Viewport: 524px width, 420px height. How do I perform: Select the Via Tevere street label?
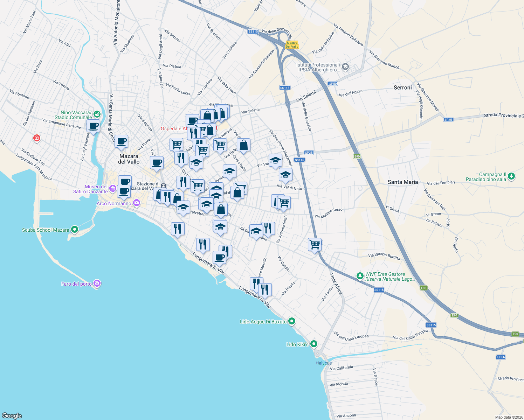[61, 85]
